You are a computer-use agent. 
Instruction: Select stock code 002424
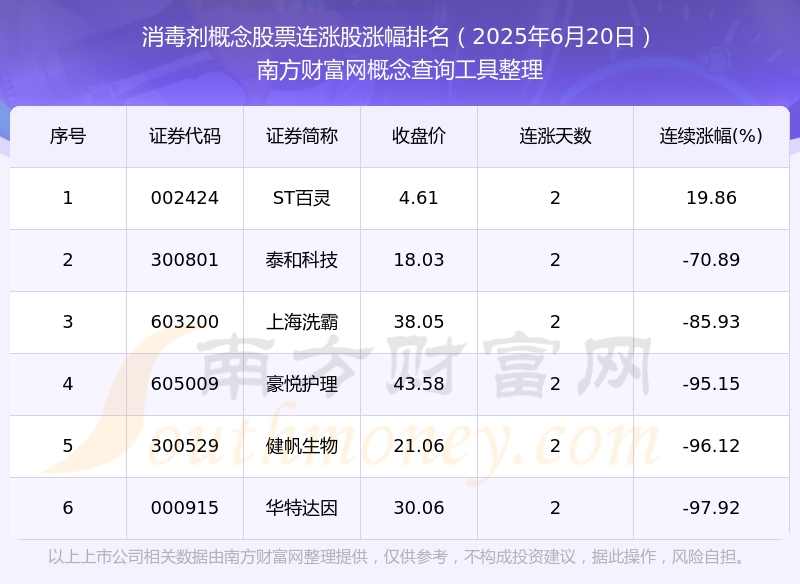pos(185,198)
